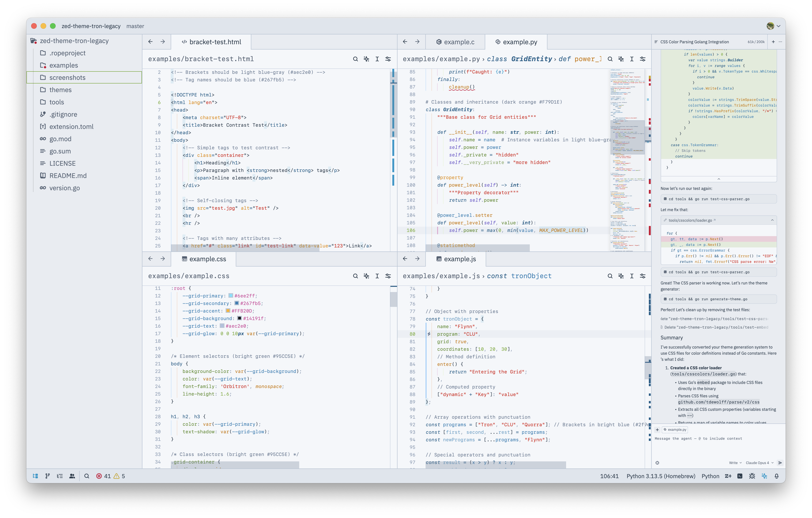Collapse the green code diff block

point(719,179)
